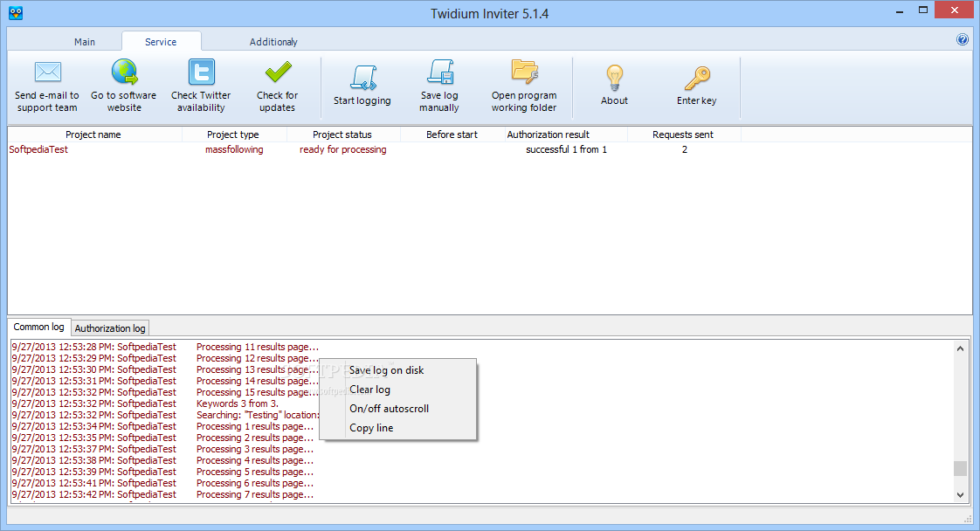Open the About lightbulb icon

click(x=614, y=78)
